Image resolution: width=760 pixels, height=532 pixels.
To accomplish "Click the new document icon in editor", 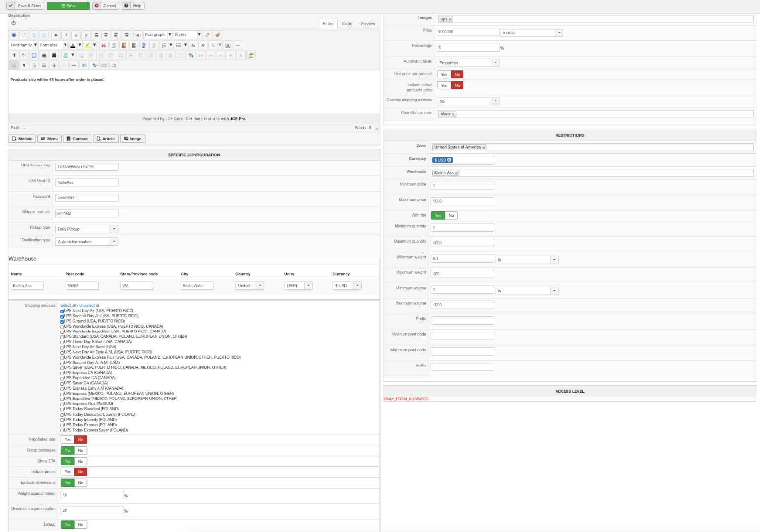I will coord(24,35).
